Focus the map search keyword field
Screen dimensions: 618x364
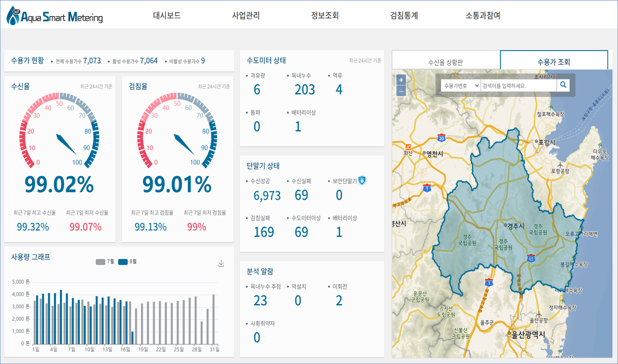tap(518, 86)
